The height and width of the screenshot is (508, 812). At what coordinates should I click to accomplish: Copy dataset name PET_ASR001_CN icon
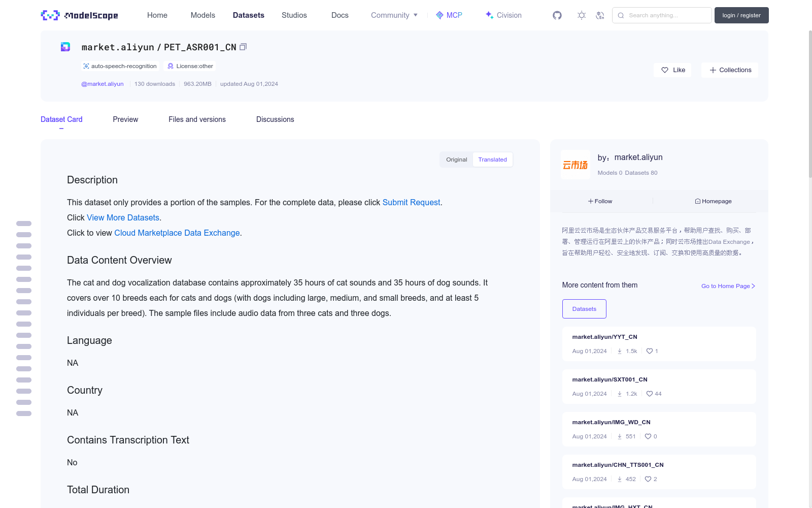click(x=243, y=47)
